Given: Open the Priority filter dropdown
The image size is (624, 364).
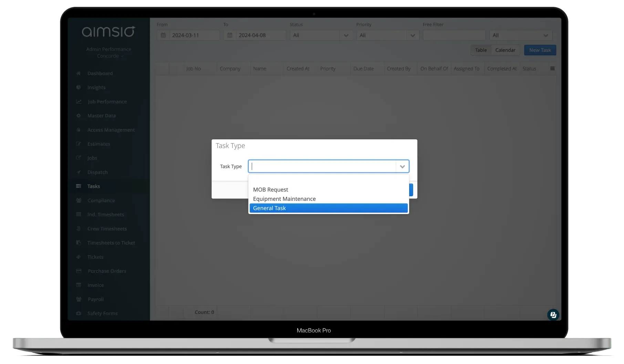Looking at the screenshot, I should [413, 35].
